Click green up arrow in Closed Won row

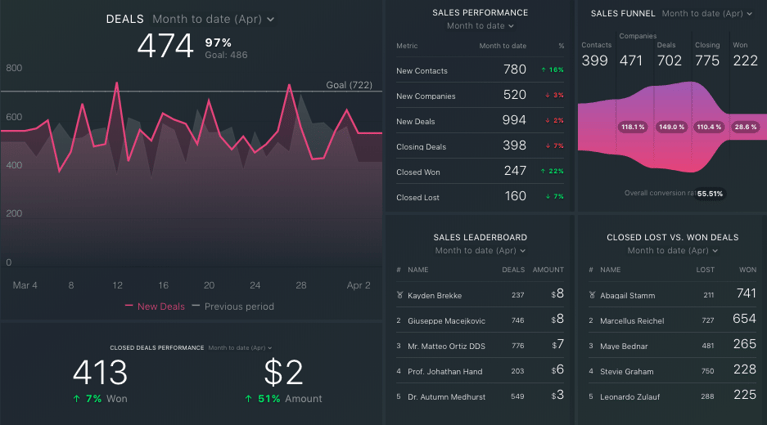tap(542, 171)
